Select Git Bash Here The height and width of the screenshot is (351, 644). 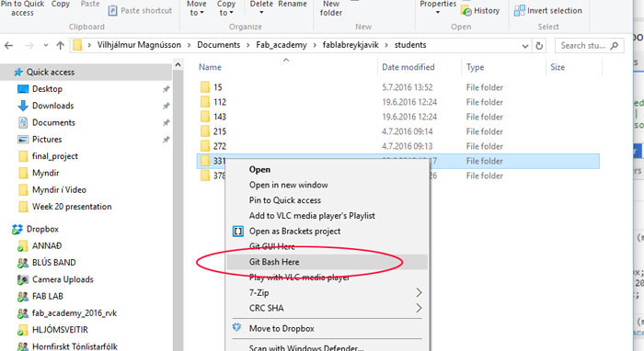pos(274,262)
